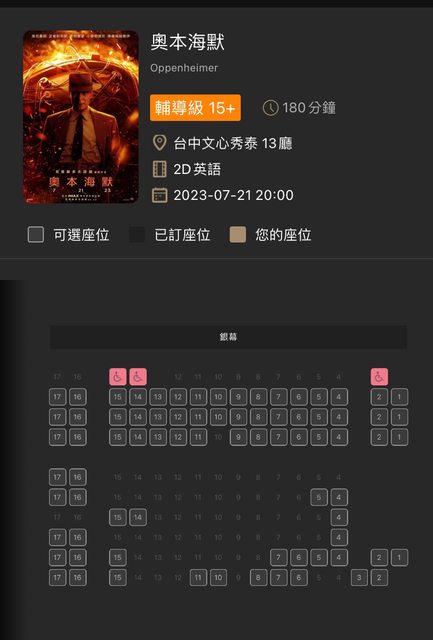Image resolution: width=433 pixels, height=640 pixels.
Task: Click the clock icon beside 180 分鐘
Action: [270, 108]
